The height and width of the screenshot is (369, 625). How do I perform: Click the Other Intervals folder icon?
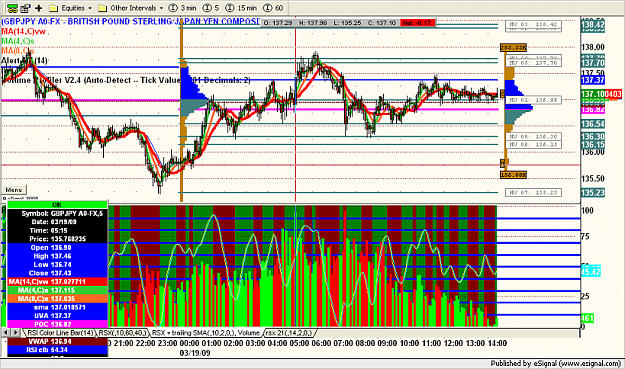pyautogui.click(x=102, y=8)
